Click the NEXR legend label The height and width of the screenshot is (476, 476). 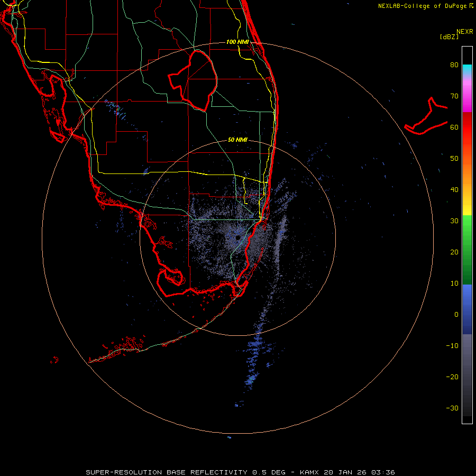465,32
